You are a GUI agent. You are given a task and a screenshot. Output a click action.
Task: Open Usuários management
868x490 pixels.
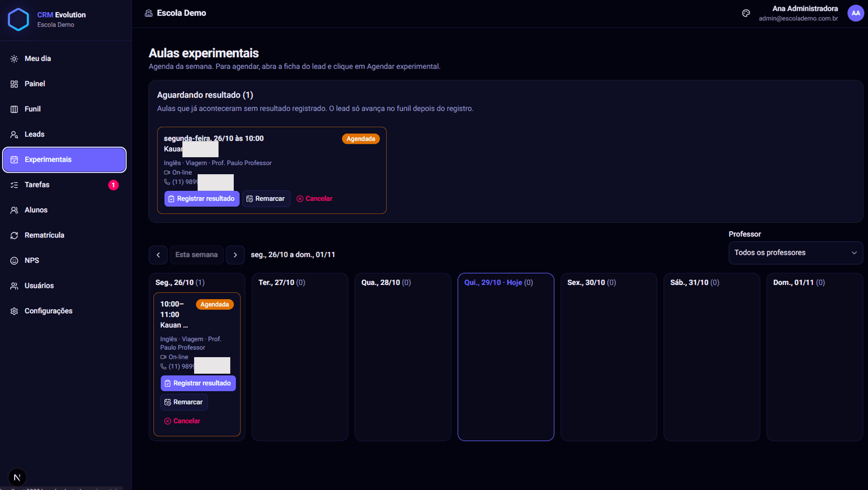64,286
